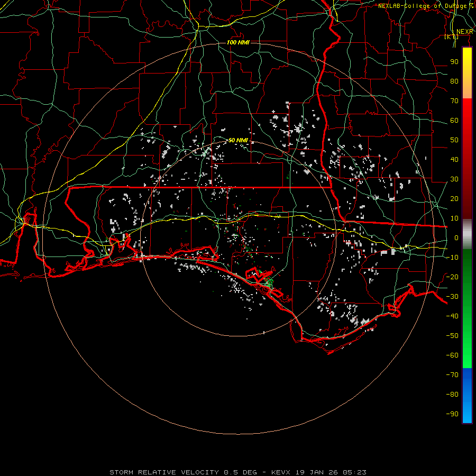The height and width of the screenshot is (476, 476).
Task: Click the "NEXR" label above the color scale
Action: pos(465,32)
